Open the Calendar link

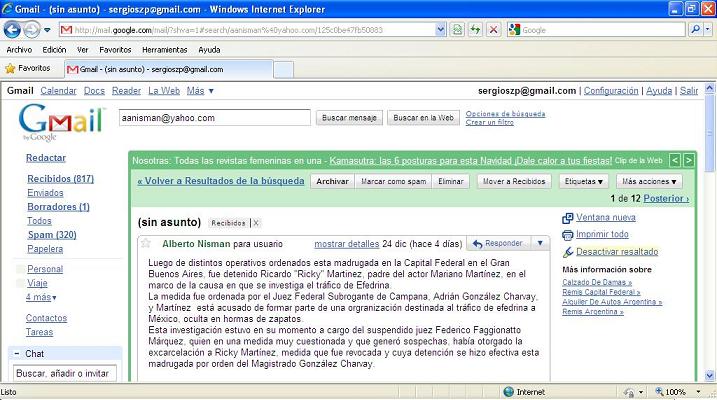point(58,91)
